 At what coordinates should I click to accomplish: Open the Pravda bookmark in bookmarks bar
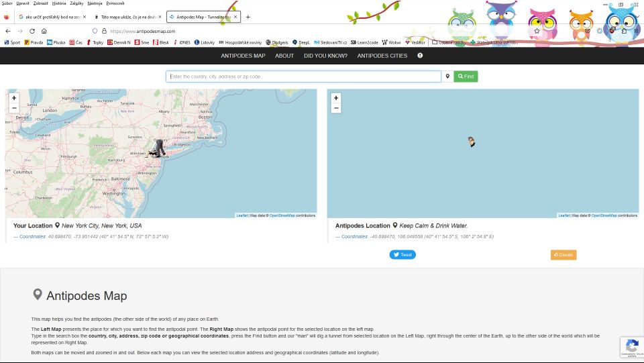tap(34, 42)
